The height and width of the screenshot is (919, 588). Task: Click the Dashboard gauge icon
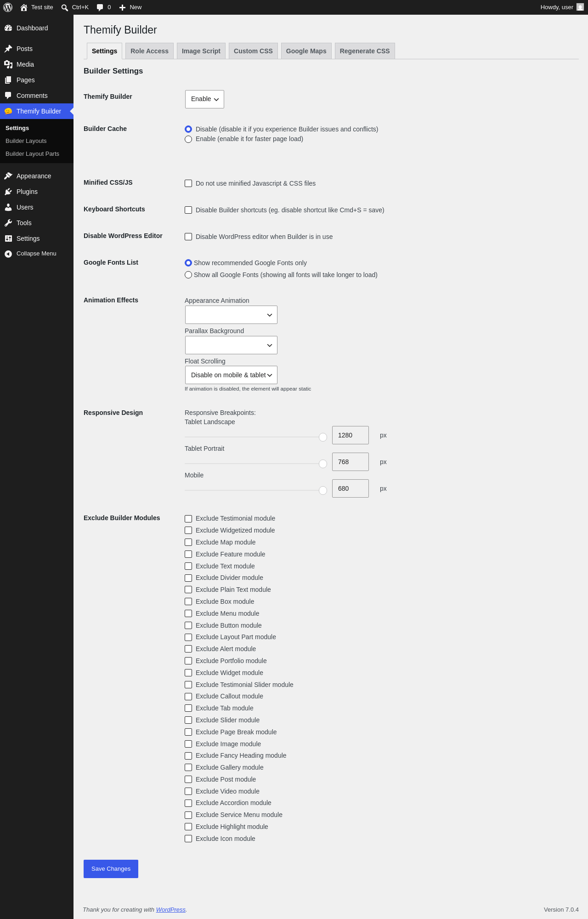[8, 28]
